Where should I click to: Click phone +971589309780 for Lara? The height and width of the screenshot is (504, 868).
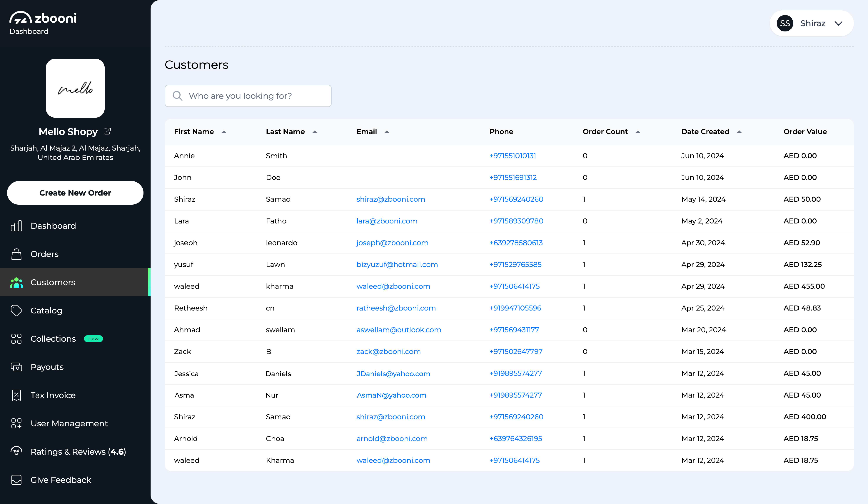(x=516, y=221)
